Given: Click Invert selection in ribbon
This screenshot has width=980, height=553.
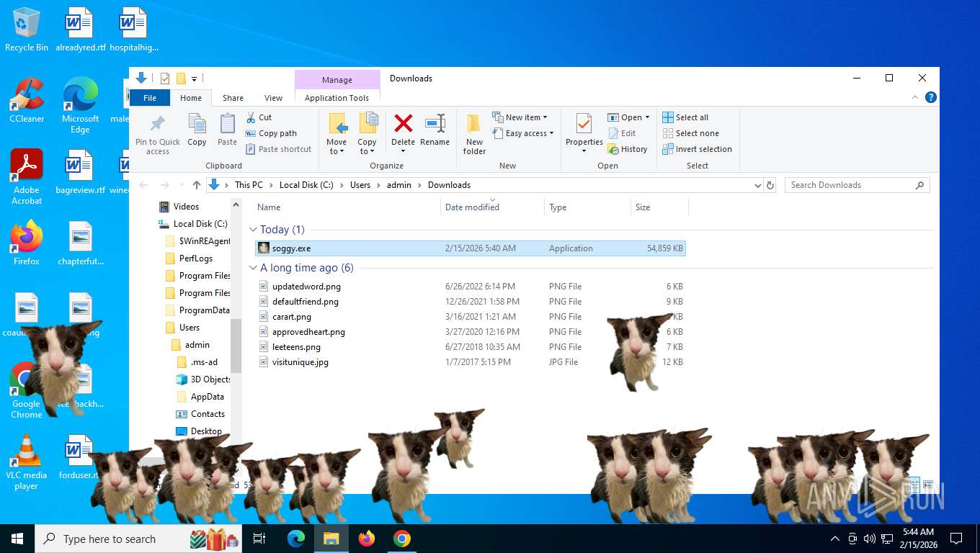Looking at the screenshot, I should (697, 149).
